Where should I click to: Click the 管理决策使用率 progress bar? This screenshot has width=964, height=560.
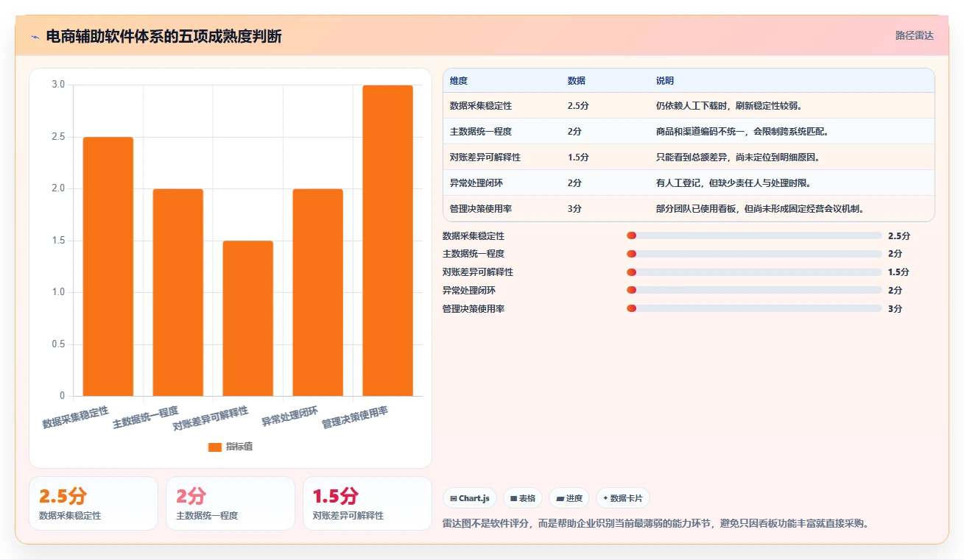point(754,308)
